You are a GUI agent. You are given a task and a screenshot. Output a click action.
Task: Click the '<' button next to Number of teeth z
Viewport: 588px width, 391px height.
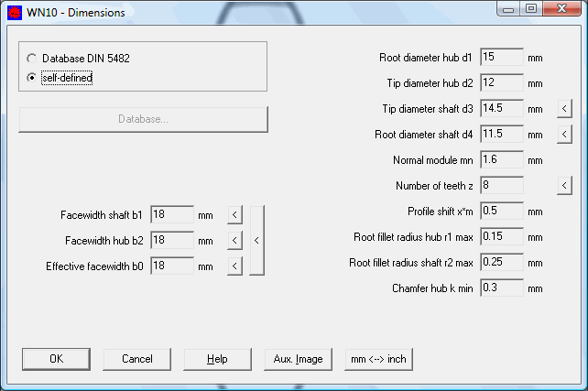tap(565, 186)
